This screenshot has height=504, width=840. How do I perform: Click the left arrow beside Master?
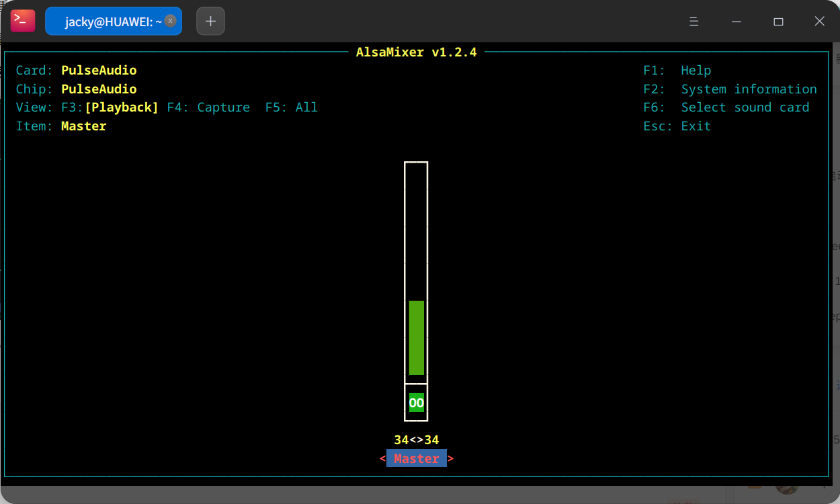[x=382, y=459]
